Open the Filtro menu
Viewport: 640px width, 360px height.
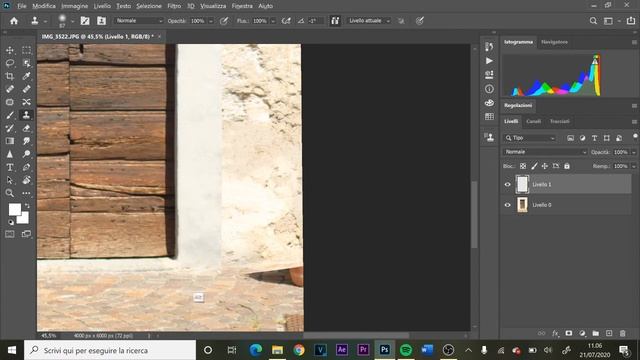point(174,6)
